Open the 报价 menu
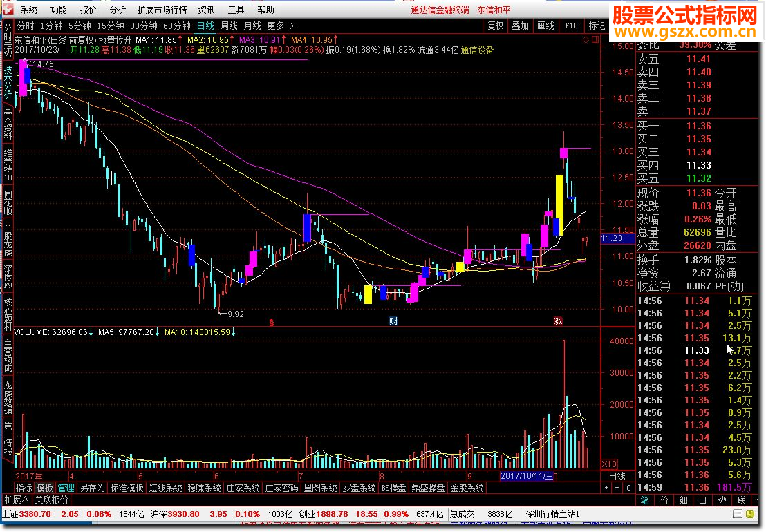Viewport: 766px width, 532px height. (x=88, y=10)
